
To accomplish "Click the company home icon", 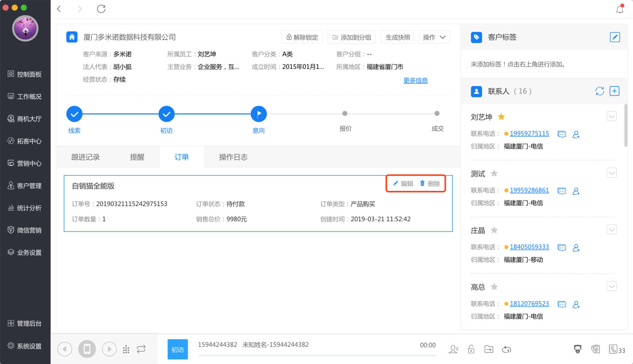I will click(72, 37).
